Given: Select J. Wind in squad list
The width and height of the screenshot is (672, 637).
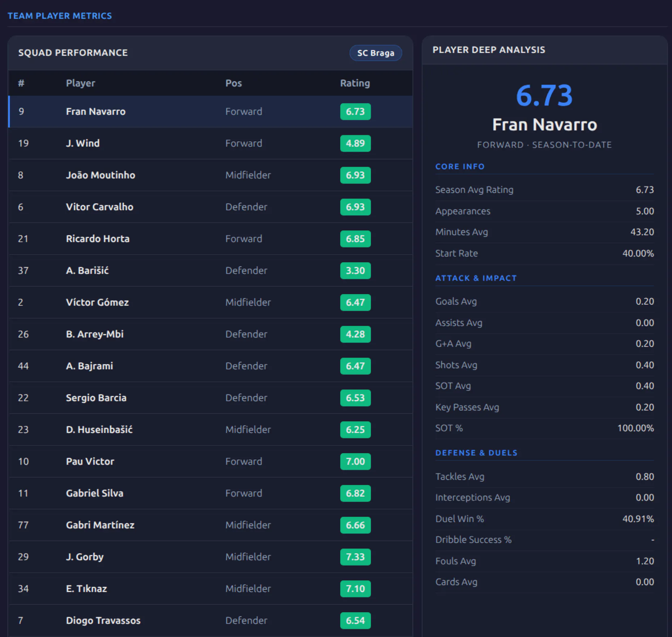Looking at the screenshot, I should [x=210, y=143].
